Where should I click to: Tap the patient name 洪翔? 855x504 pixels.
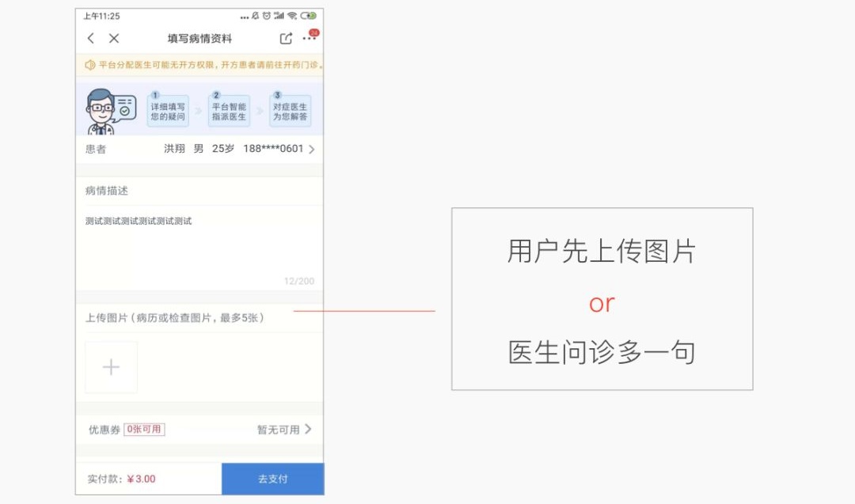(x=174, y=148)
